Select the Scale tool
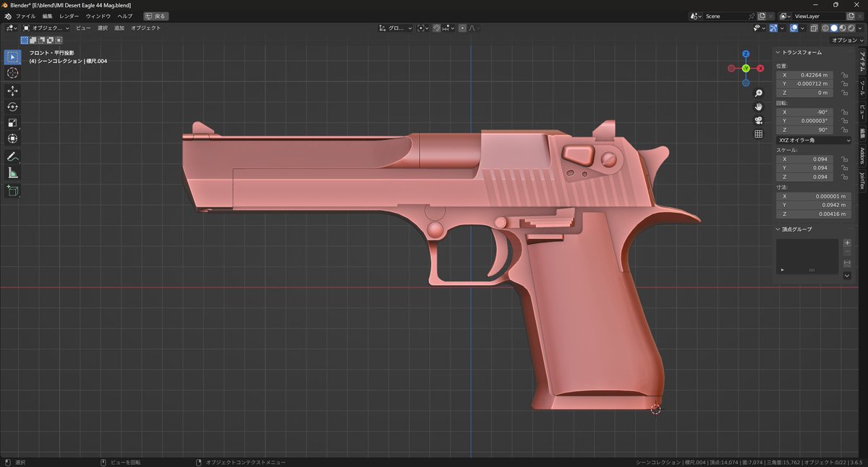This screenshot has width=868, height=467. (13, 122)
